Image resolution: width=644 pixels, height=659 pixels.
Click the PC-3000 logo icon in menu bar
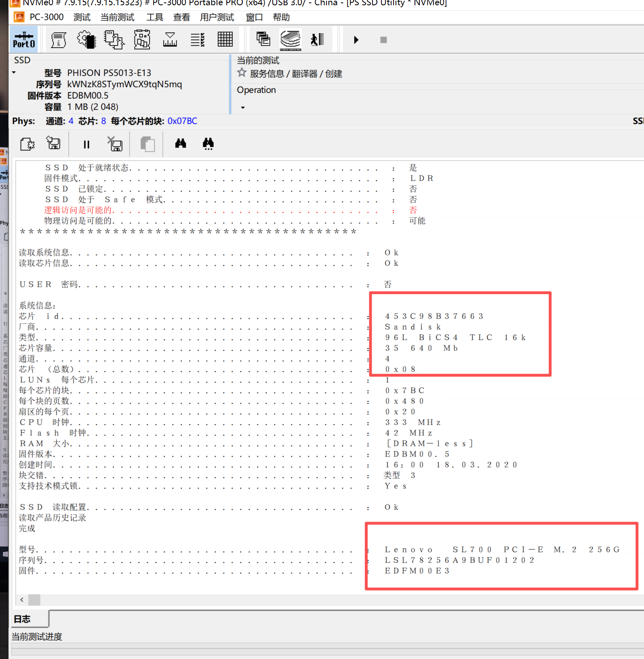click(19, 17)
